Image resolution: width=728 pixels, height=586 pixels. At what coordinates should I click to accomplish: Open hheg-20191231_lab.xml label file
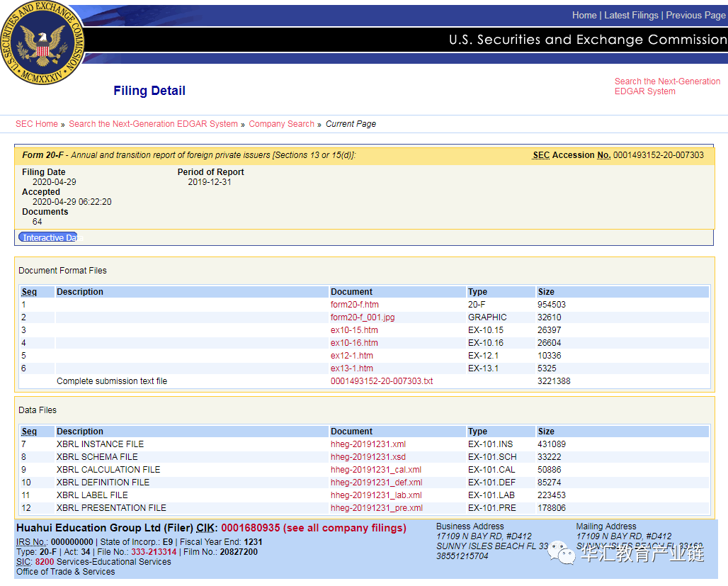(x=376, y=495)
